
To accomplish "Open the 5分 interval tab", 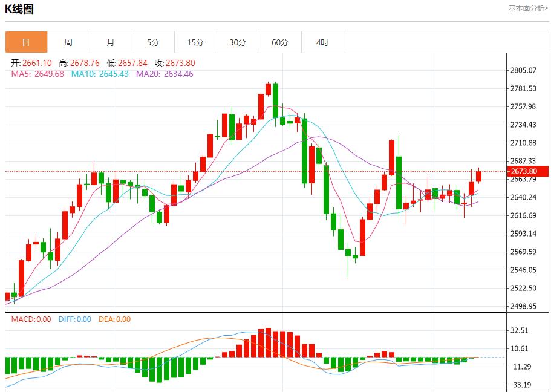I will point(153,42).
